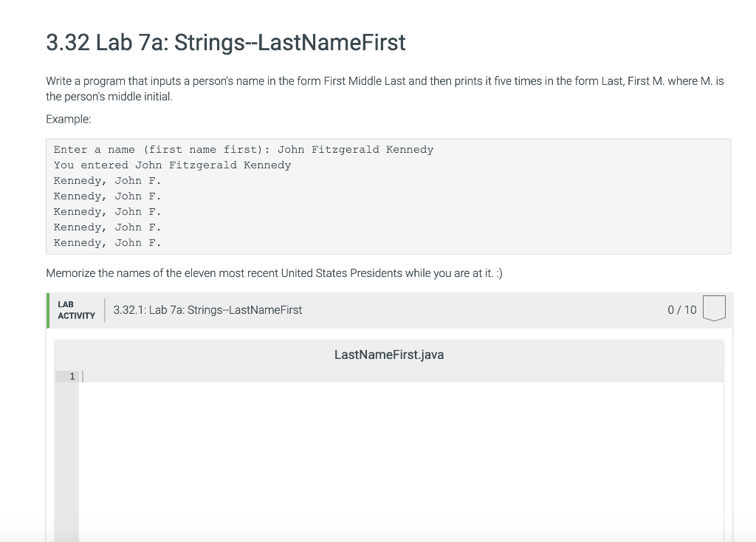Click line number 1 in the editor gutter
Screen dimensions: 756x542
pos(72,377)
